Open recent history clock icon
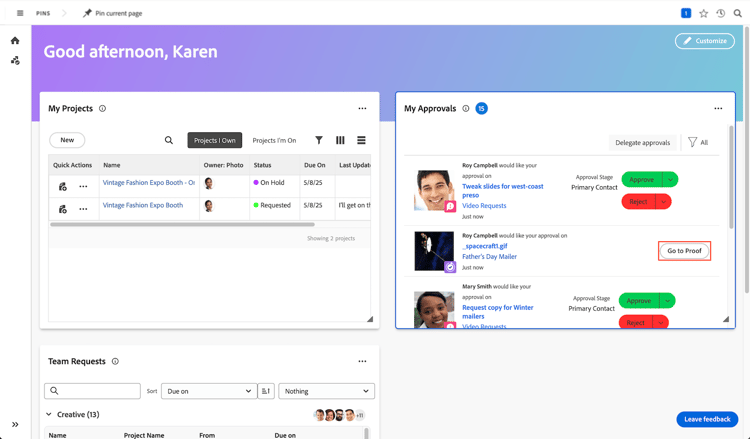The image size is (750, 439). pos(720,13)
